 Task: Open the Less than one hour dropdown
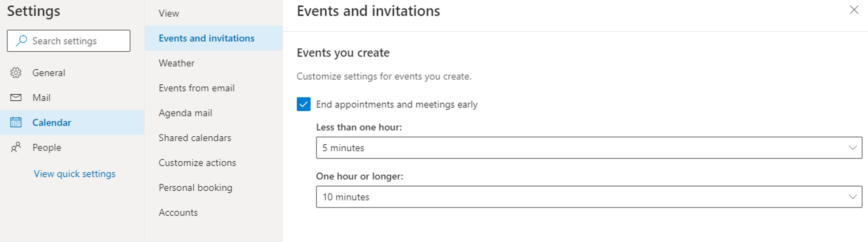(588, 148)
